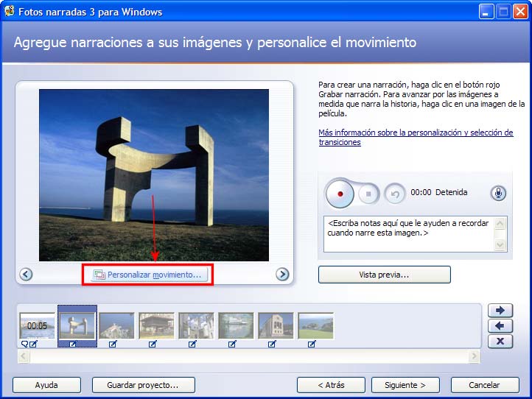Image resolution: width=532 pixels, height=399 pixels.
Task: Start recording narration with red button
Action: pyautogui.click(x=340, y=194)
